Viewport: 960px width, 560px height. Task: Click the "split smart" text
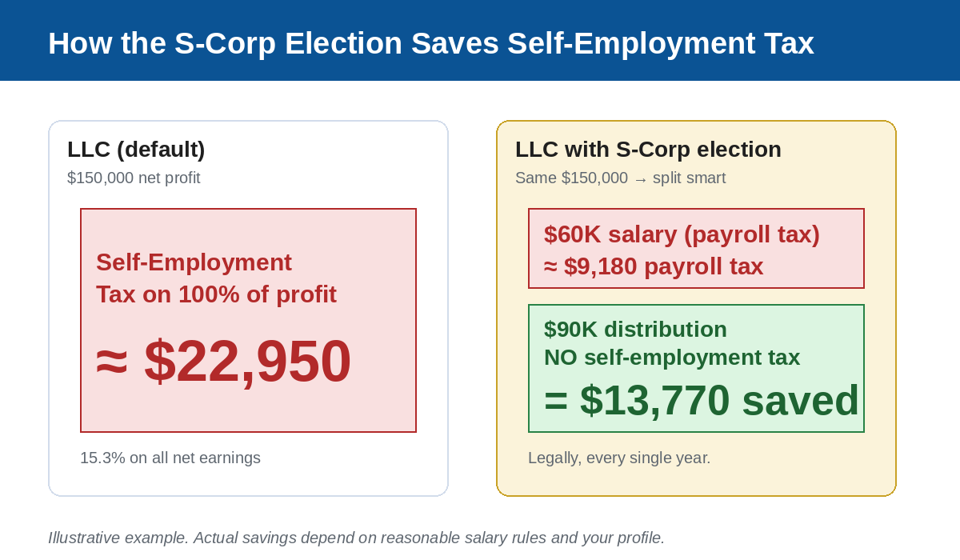click(689, 178)
